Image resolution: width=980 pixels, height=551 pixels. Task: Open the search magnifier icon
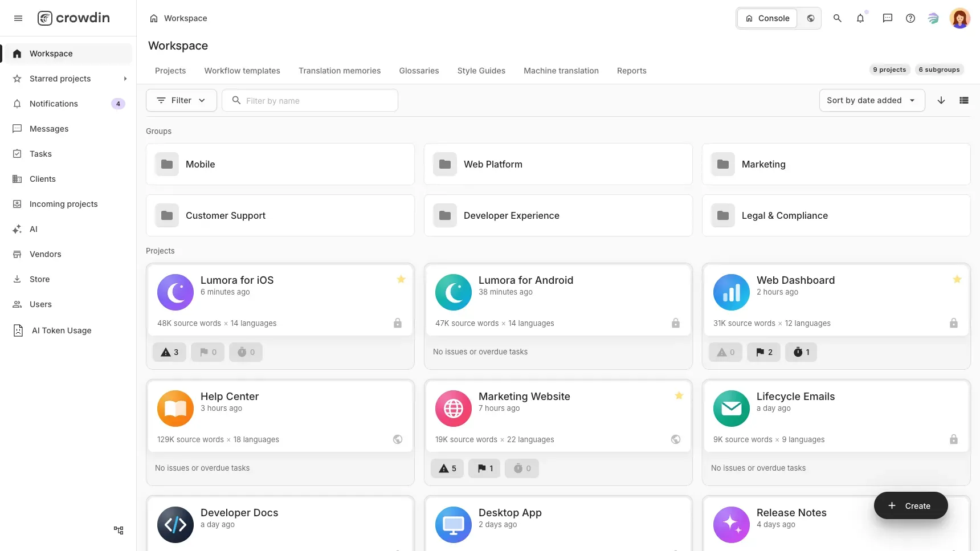[x=838, y=18]
